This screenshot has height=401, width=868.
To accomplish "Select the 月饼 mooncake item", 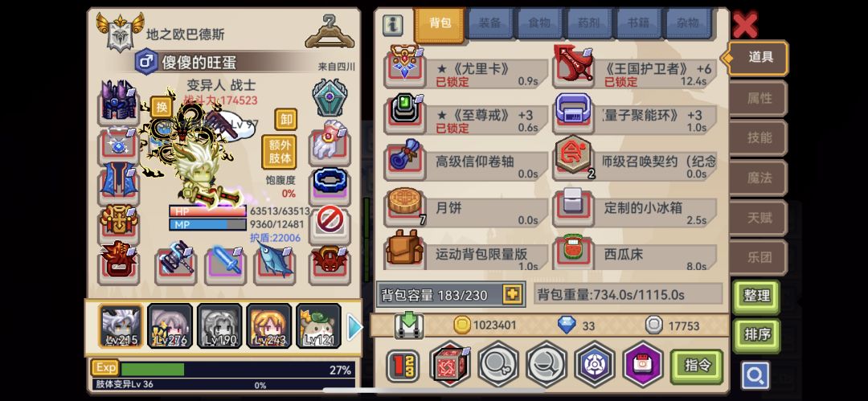I will 466,209.
